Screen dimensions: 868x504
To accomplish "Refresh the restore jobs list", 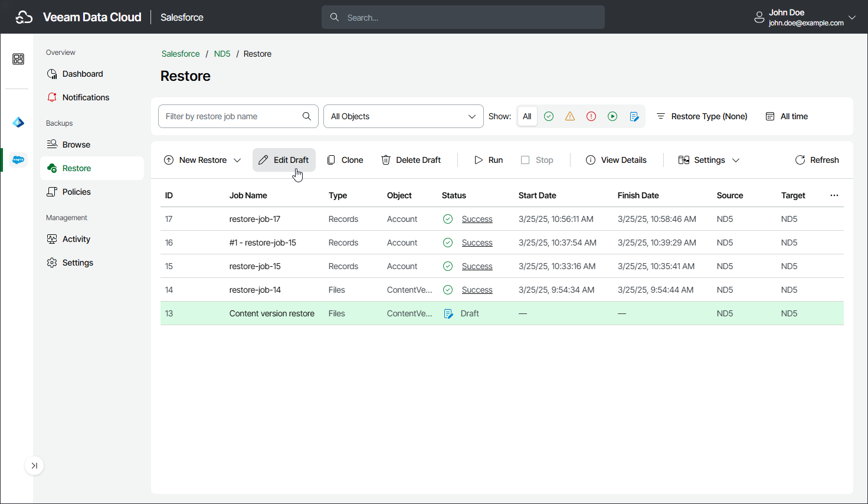I will (x=817, y=160).
